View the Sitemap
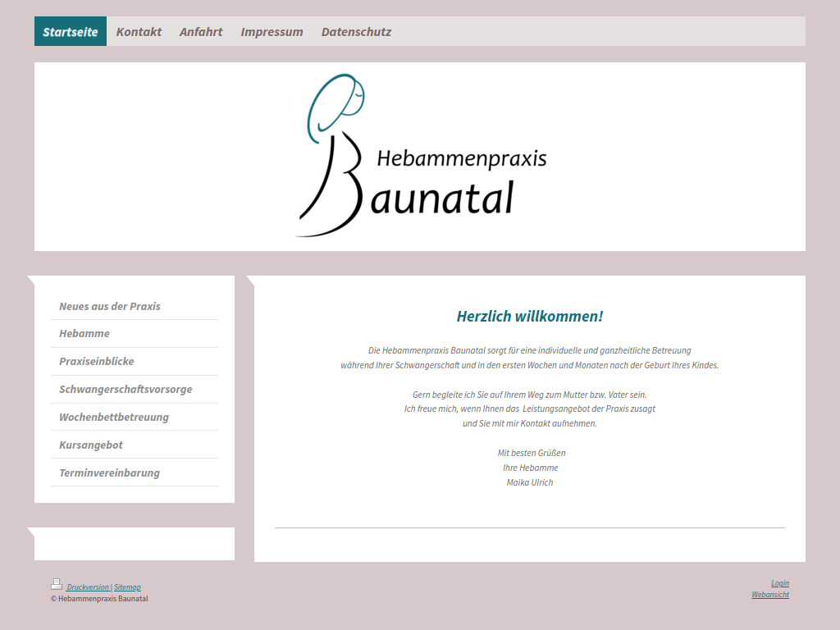The image size is (840, 630). pos(127,587)
